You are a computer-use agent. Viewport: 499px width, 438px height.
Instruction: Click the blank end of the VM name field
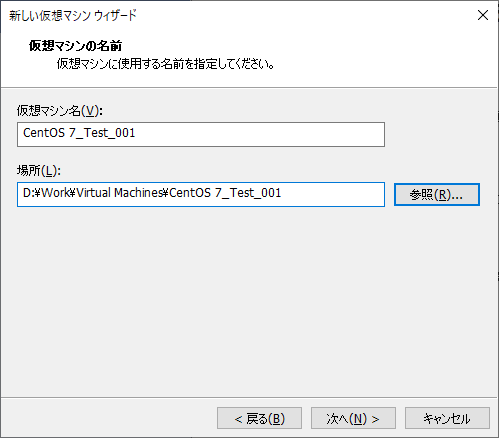coord(260,134)
